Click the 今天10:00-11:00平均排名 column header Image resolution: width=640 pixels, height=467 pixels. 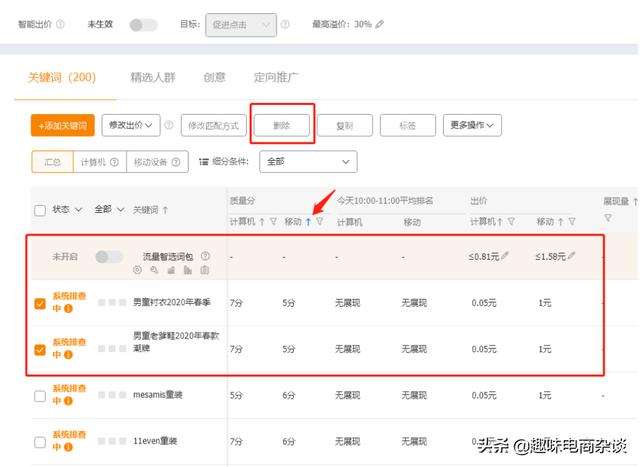pyautogui.click(x=384, y=200)
